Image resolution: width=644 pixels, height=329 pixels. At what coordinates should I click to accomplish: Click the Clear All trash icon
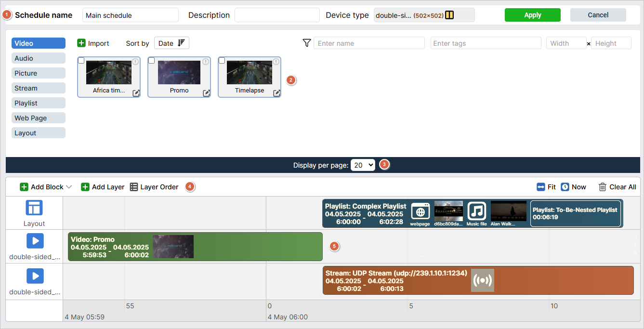pos(603,187)
